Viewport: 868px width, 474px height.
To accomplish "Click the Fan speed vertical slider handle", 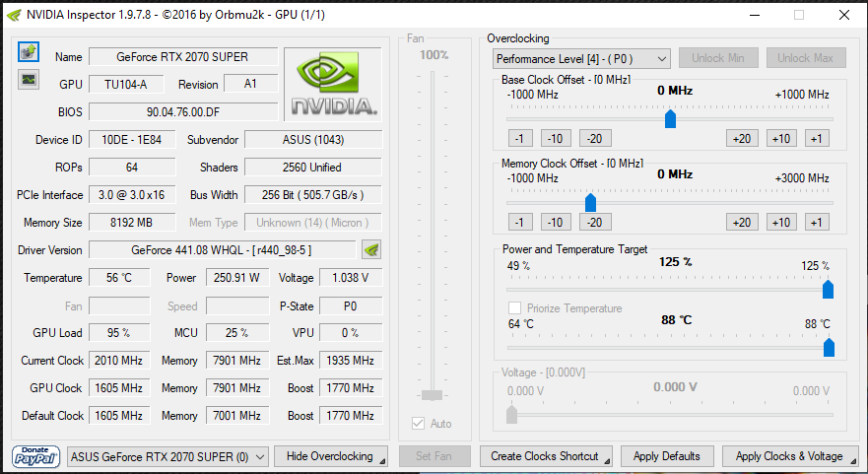I will coord(432,395).
